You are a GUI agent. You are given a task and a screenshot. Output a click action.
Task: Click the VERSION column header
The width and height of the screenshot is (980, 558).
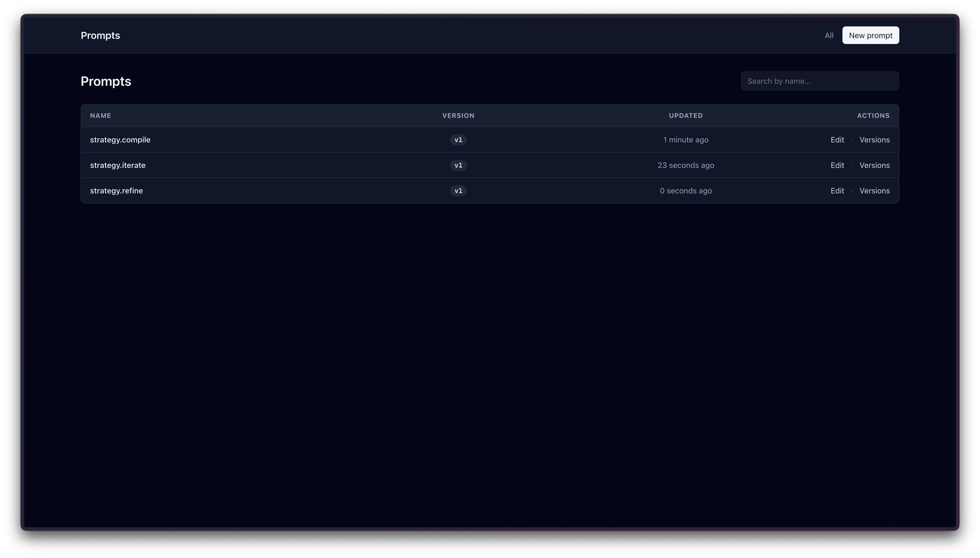(458, 116)
